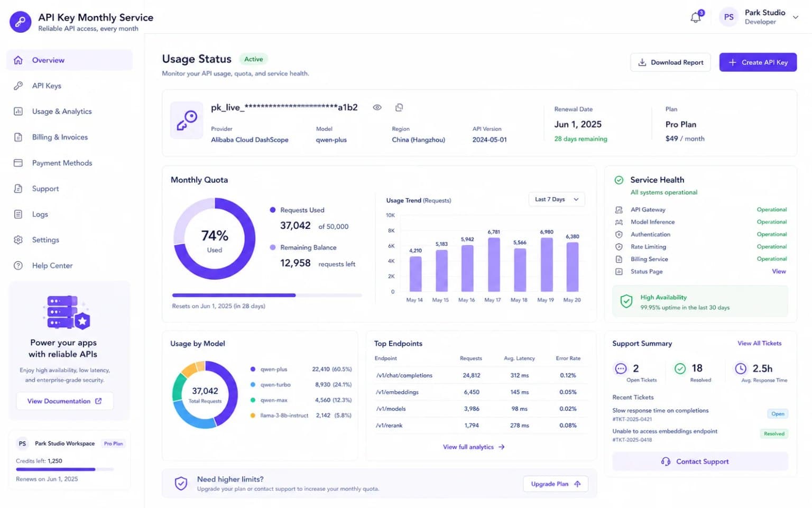
Task: Click the Resolved tickets check icon
Action: [x=680, y=368]
